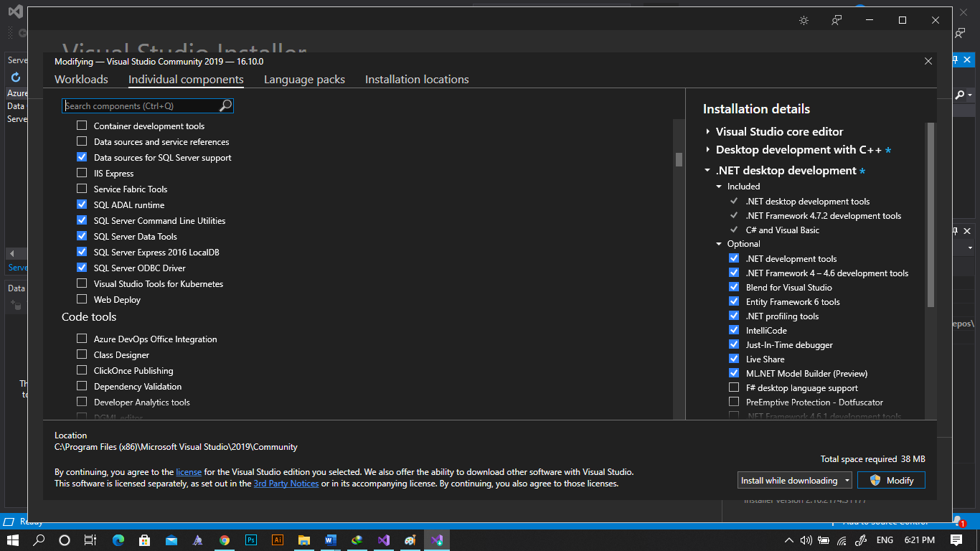Click the refresh icon in Server Explorer behind
The width and height of the screenshot is (980, 551).
coord(16,77)
